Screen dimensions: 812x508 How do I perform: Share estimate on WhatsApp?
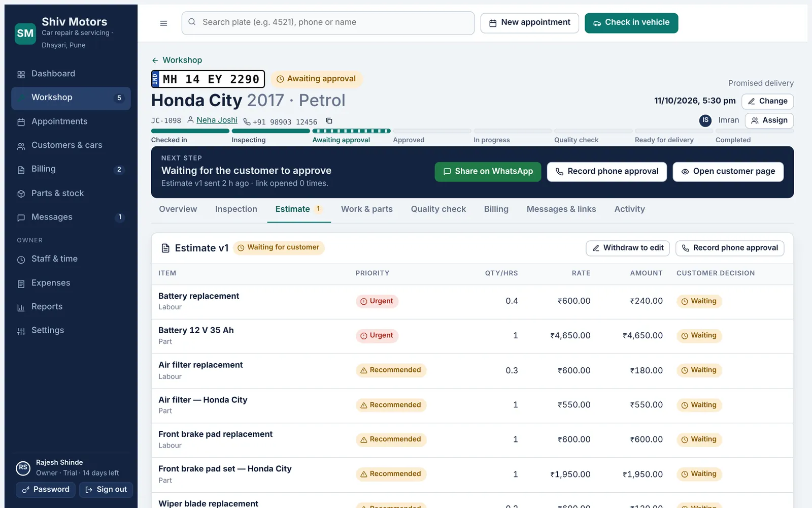(488, 172)
